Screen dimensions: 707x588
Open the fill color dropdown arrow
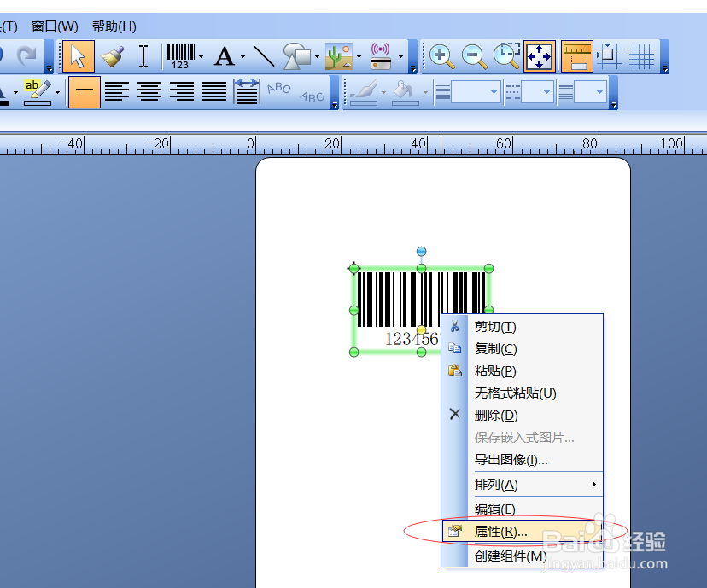pos(425,93)
